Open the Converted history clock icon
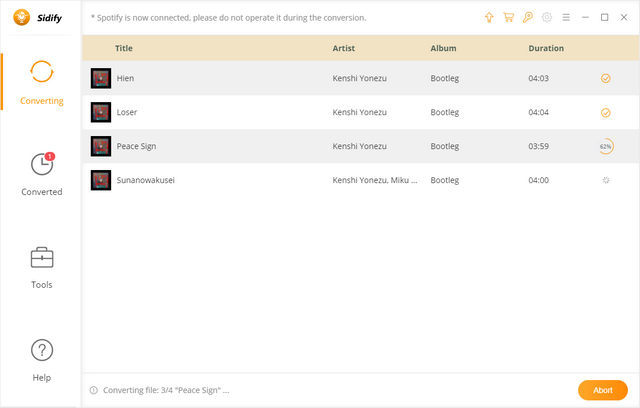640x408 pixels. pos(42,164)
